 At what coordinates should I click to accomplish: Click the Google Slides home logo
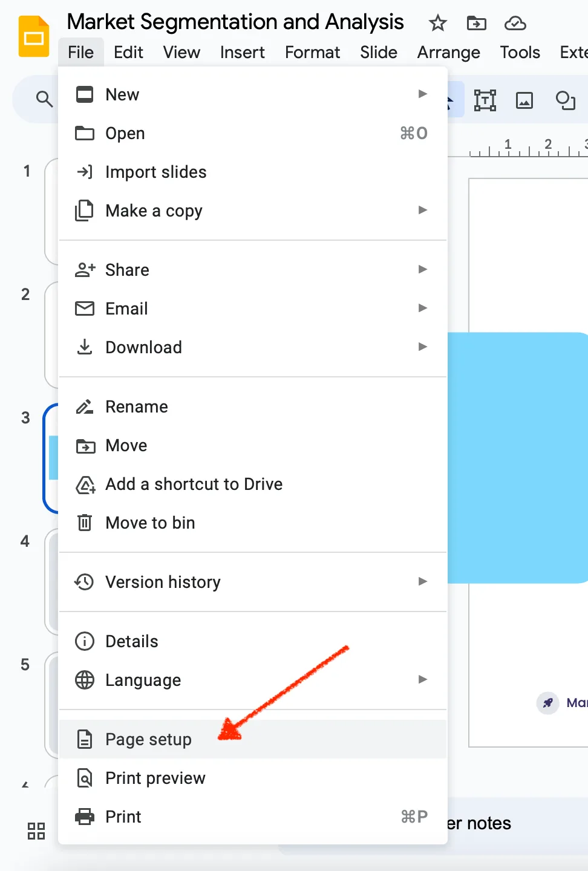pos(34,37)
